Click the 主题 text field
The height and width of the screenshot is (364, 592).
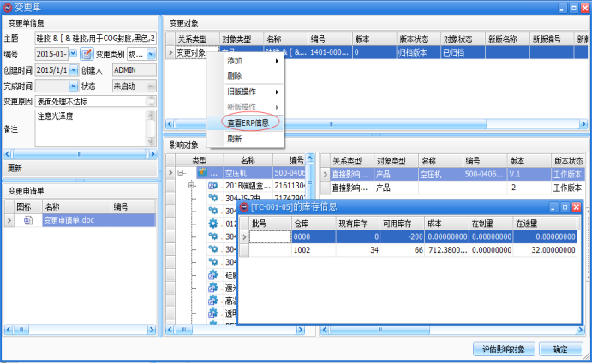click(95, 39)
